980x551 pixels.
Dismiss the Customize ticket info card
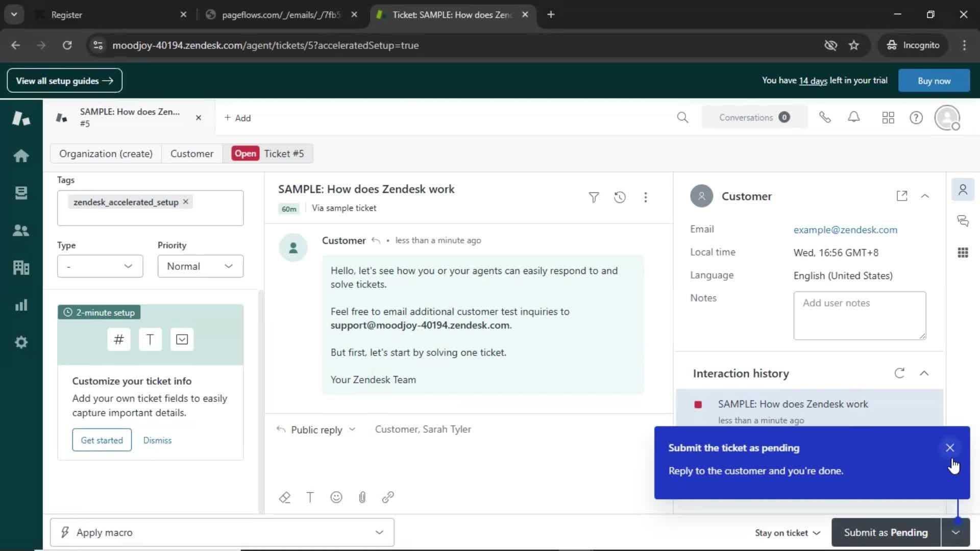tap(157, 440)
